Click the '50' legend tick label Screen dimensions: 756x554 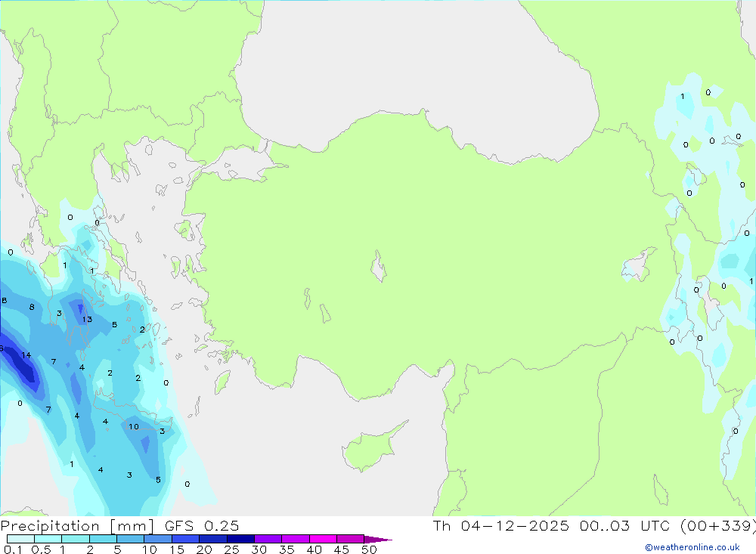tap(370, 549)
